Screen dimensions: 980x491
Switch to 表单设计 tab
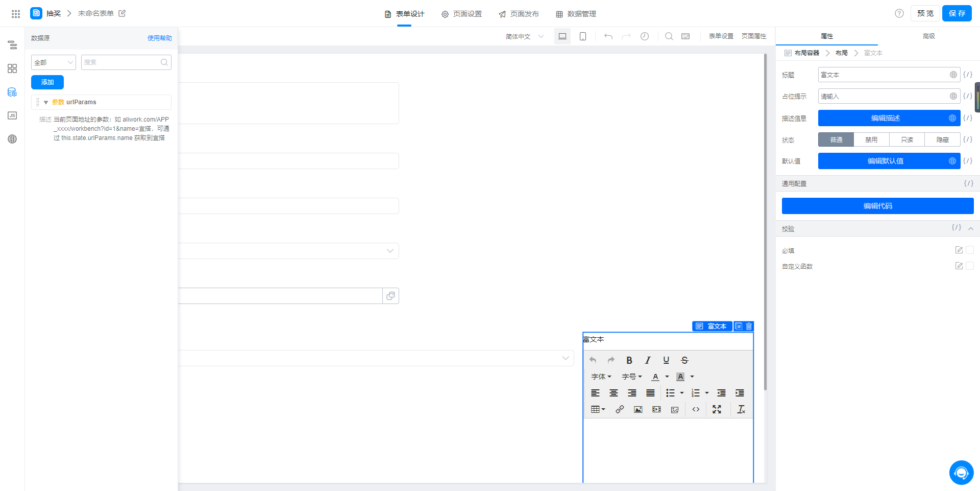point(404,14)
